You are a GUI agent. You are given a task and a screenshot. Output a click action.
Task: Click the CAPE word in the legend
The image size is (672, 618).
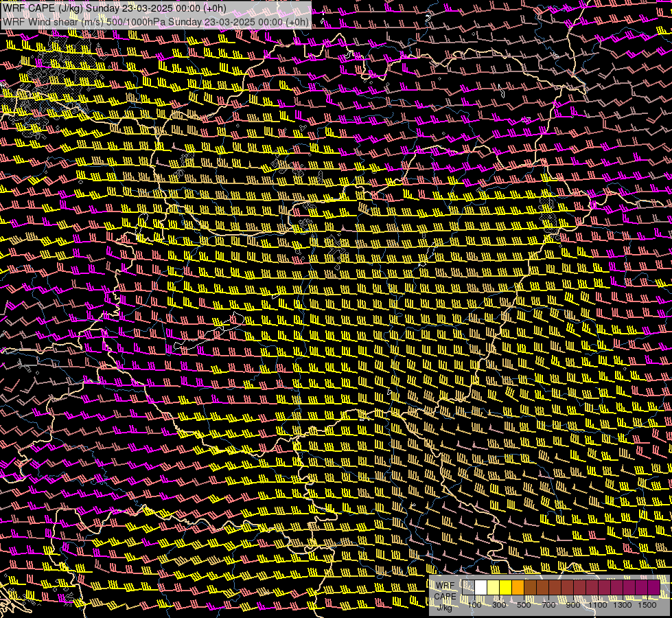pyautogui.click(x=445, y=597)
